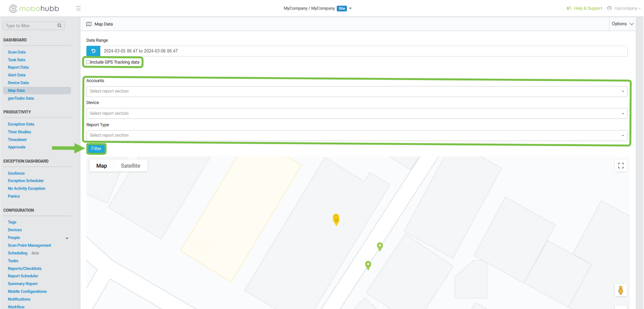Click the yellow map pin marker
644x309 pixels.
[336, 219]
